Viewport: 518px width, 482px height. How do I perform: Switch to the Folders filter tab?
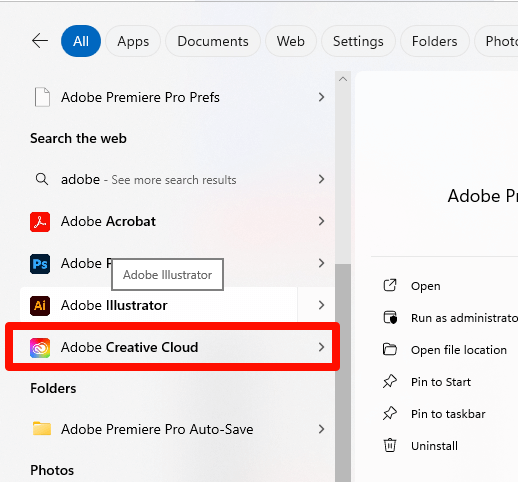434,41
